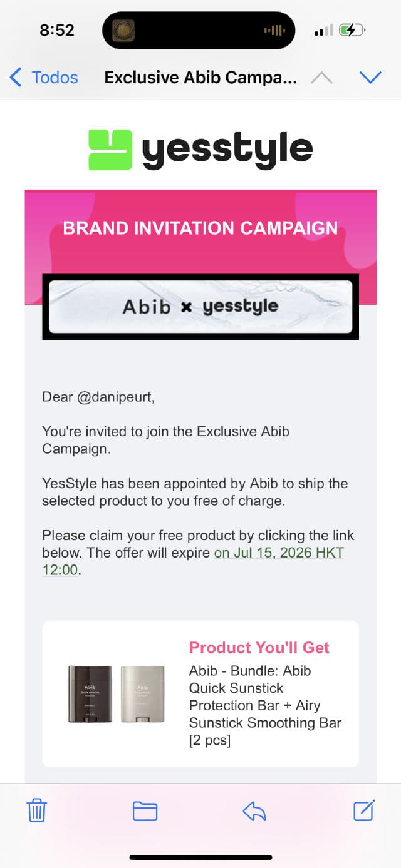Tap the back chevron arrow icon
401x868 pixels.
click(x=16, y=78)
